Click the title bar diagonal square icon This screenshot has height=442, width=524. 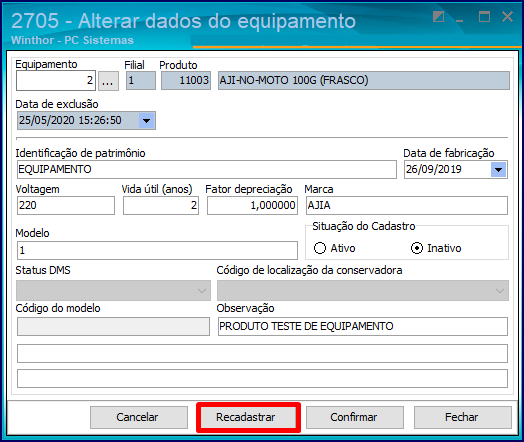(x=438, y=16)
